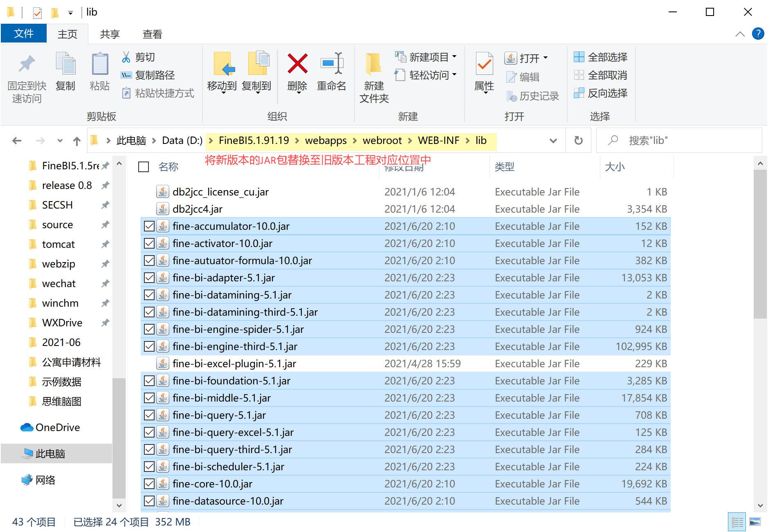Sort by Size column header

pyautogui.click(x=615, y=167)
